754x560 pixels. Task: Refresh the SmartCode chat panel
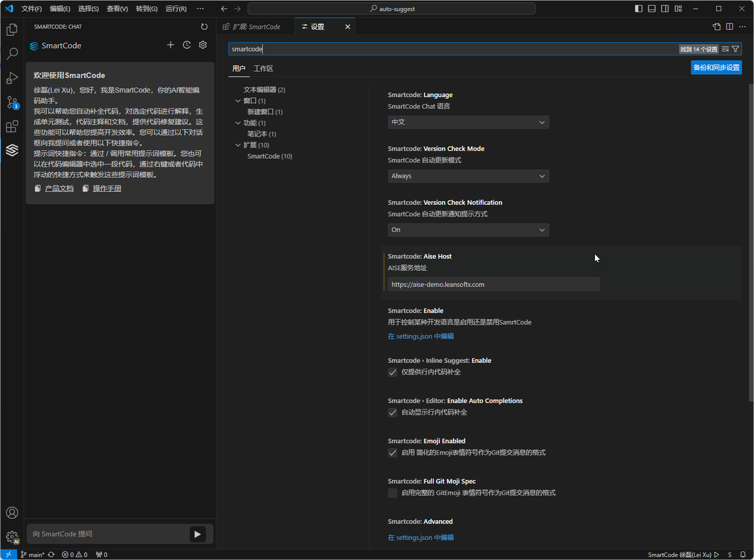coord(204,26)
